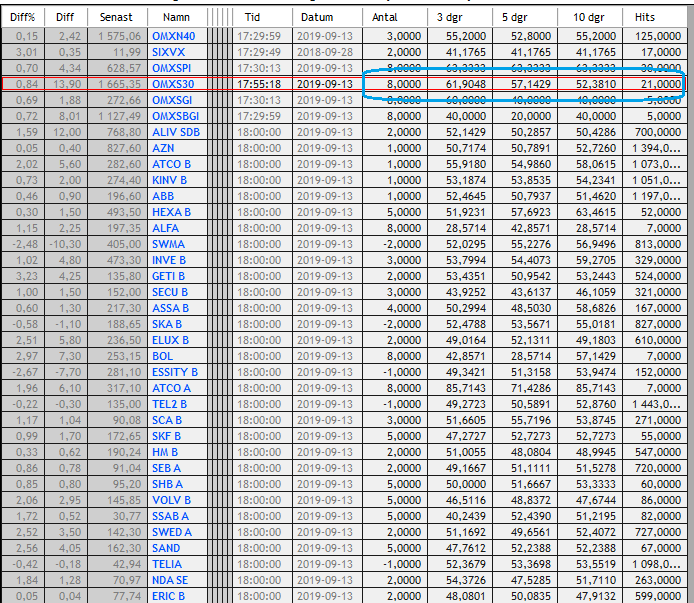Select the SKF B row name

(166, 436)
